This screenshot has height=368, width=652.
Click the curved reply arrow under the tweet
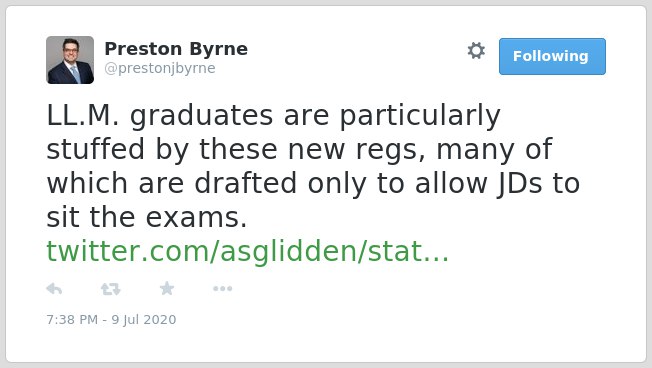point(54,289)
